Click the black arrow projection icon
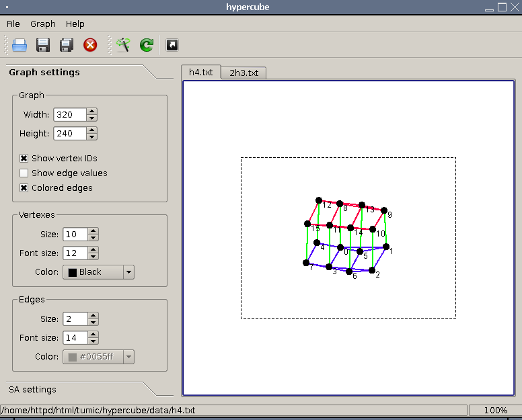This screenshot has width=522, height=420. click(172, 45)
